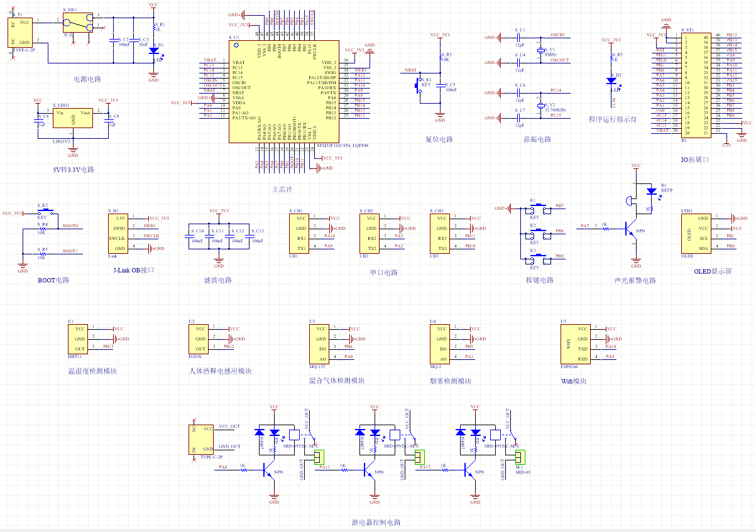Select the MQ-135 gas sensor U3
This screenshot has width=756, height=532.
pyautogui.click(x=319, y=344)
